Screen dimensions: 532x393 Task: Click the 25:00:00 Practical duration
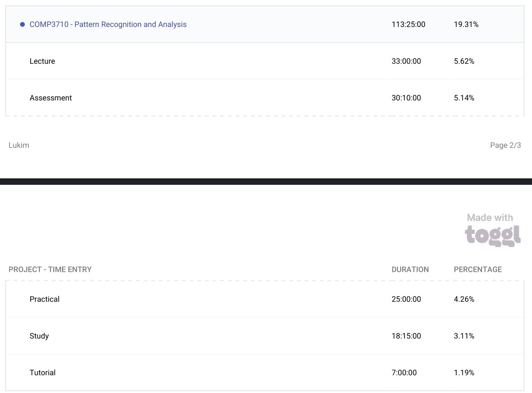point(406,299)
